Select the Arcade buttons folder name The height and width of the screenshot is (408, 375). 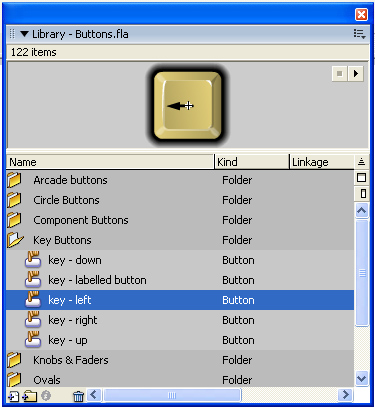pyautogui.click(x=70, y=180)
